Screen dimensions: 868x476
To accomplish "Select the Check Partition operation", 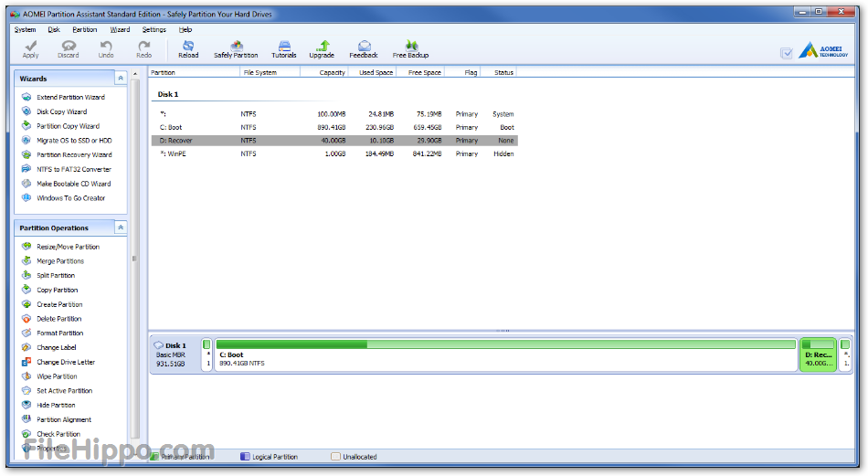I will (58, 434).
